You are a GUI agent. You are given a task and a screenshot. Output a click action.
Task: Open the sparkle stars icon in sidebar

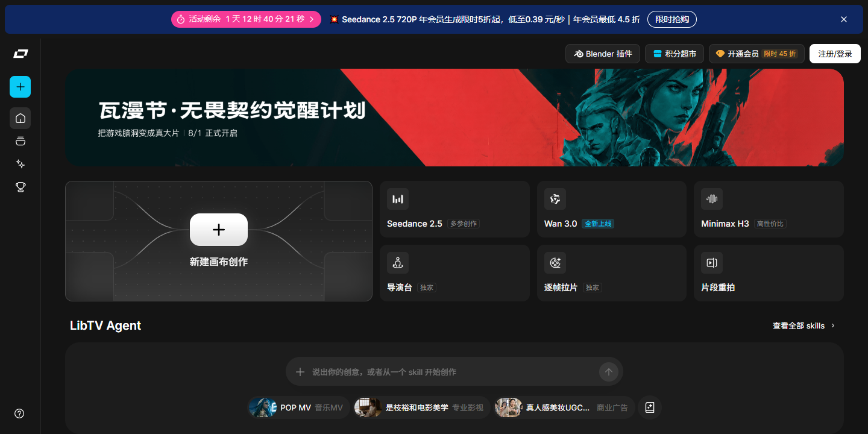point(20,164)
